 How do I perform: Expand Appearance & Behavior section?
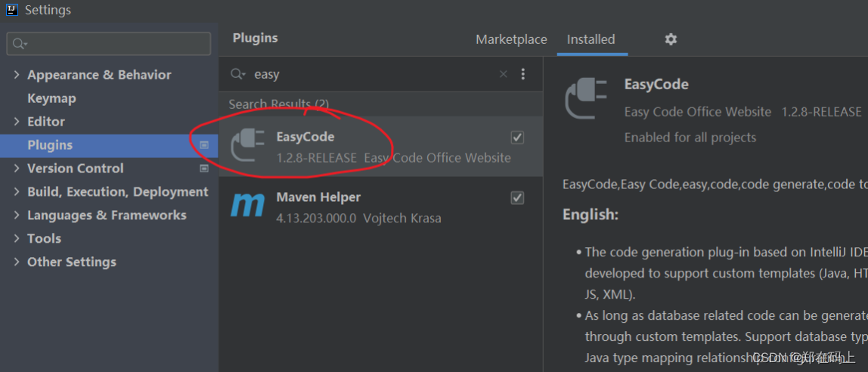(17, 75)
